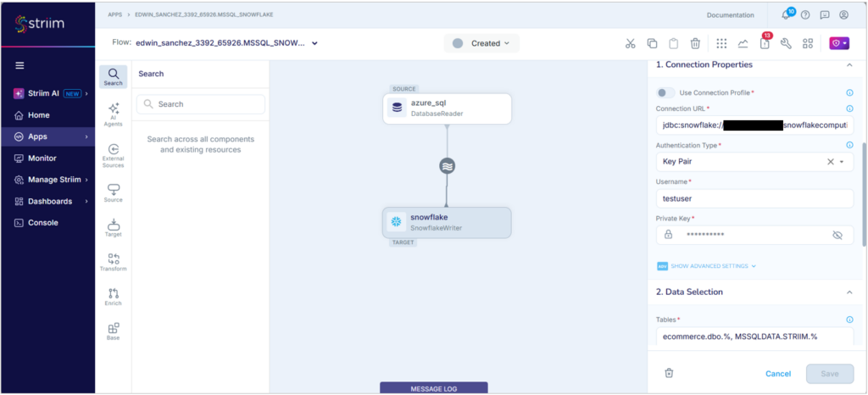The image size is (868, 395).
Task: Expand Manage Striim in sidebar
Action: pos(47,180)
